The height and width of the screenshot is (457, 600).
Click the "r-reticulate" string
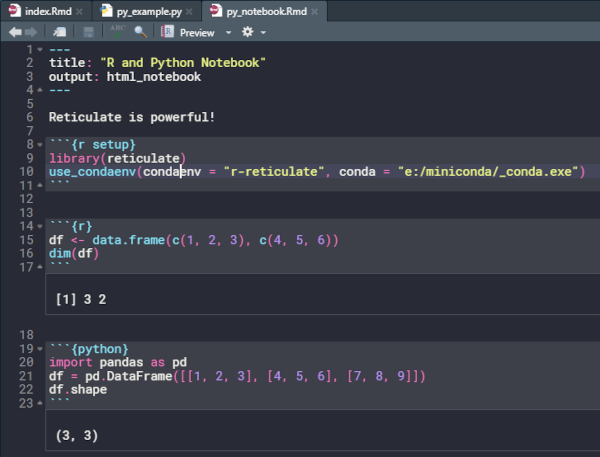274,171
